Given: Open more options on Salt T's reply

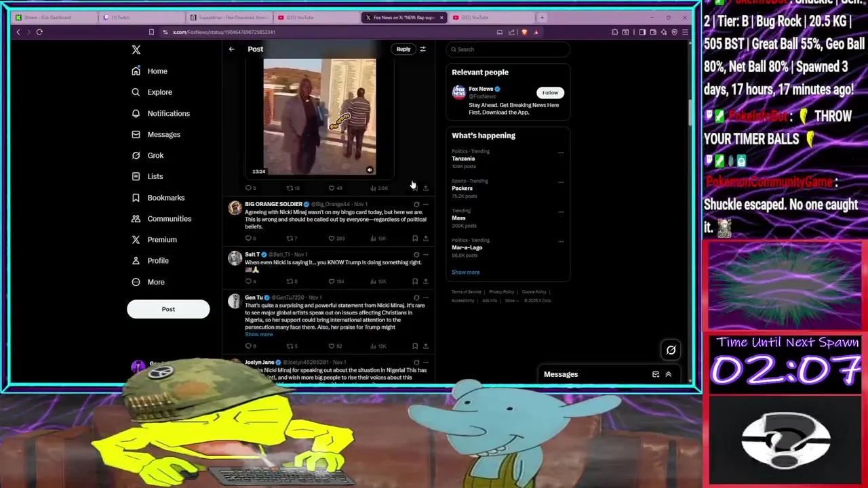Looking at the screenshot, I should pos(425,255).
